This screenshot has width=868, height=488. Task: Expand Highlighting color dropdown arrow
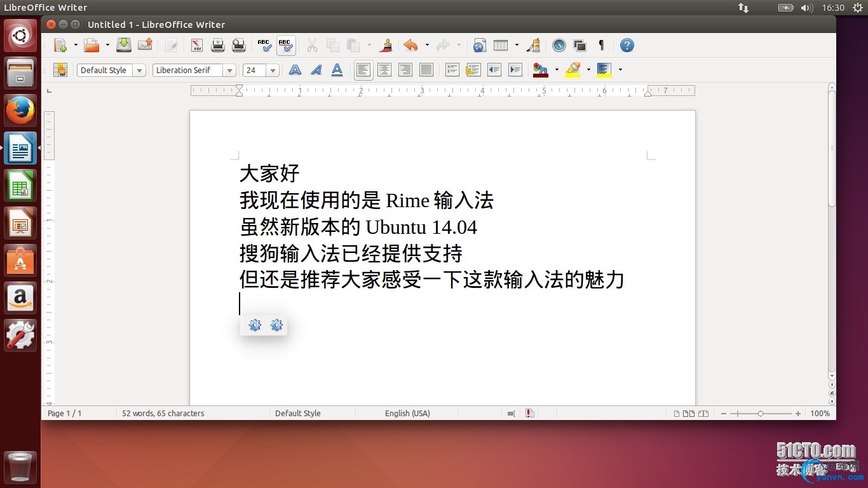coord(588,70)
